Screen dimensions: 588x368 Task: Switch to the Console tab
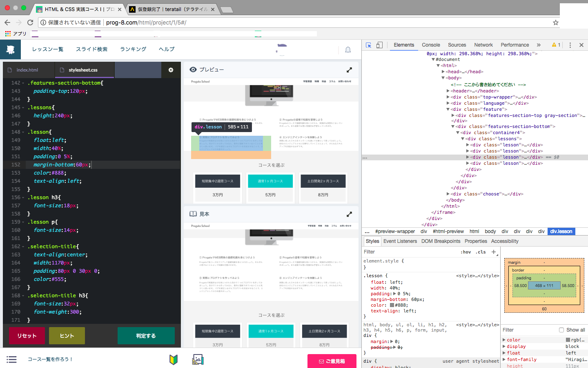(431, 45)
